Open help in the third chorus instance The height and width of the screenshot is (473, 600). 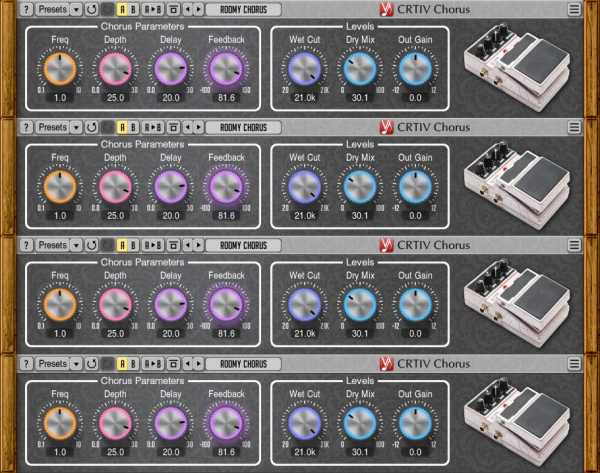(26, 245)
